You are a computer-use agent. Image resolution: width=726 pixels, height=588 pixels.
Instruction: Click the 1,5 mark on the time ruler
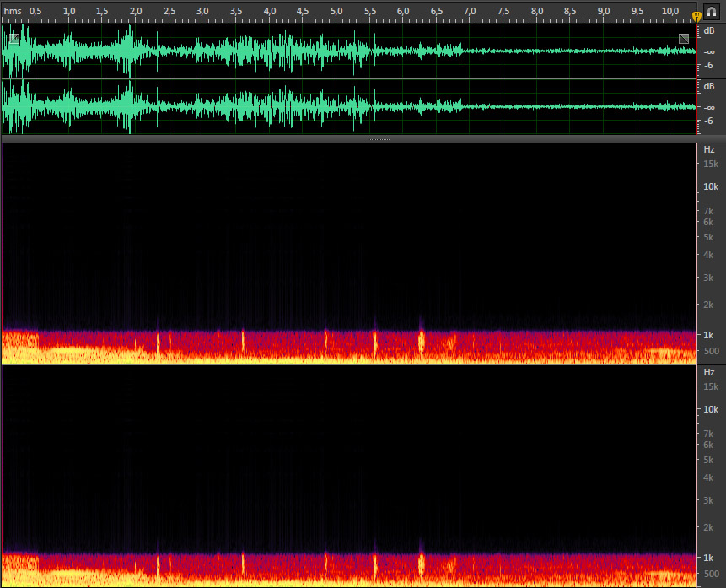pyautogui.click(x=102, y=11)
